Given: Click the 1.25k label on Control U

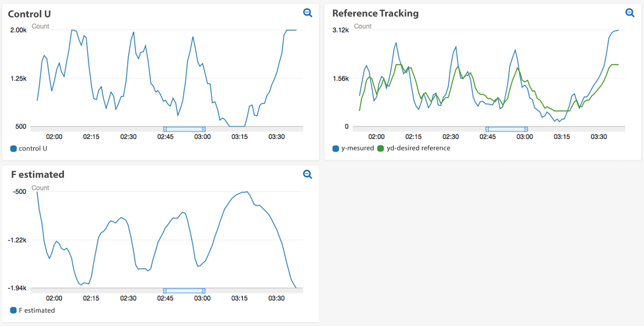Looking at the screenshot, I should tap(19, 78).
